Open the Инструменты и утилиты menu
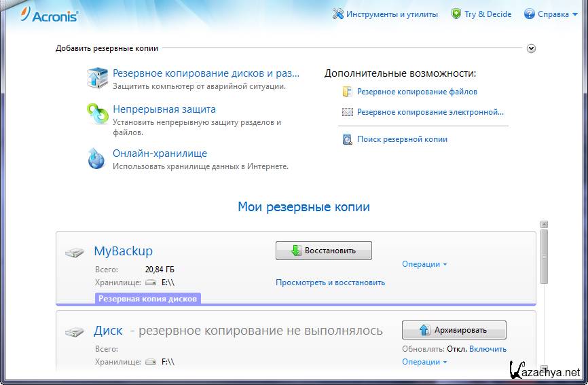This screenshot has height=385, width=588. pos(385,14)
